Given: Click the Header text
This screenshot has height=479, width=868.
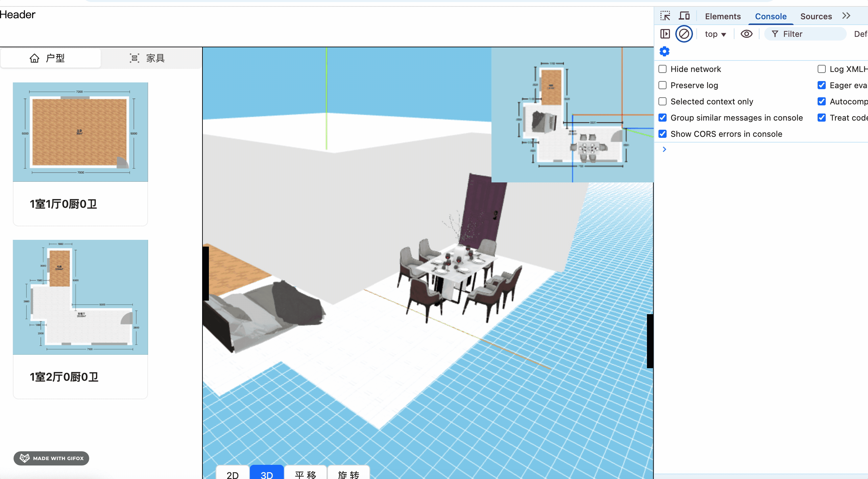Looking at the screenshot, I should click(18, 15).
